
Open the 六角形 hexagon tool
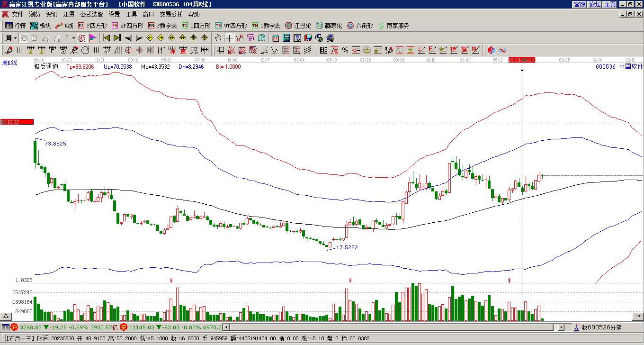coord(360,26)
